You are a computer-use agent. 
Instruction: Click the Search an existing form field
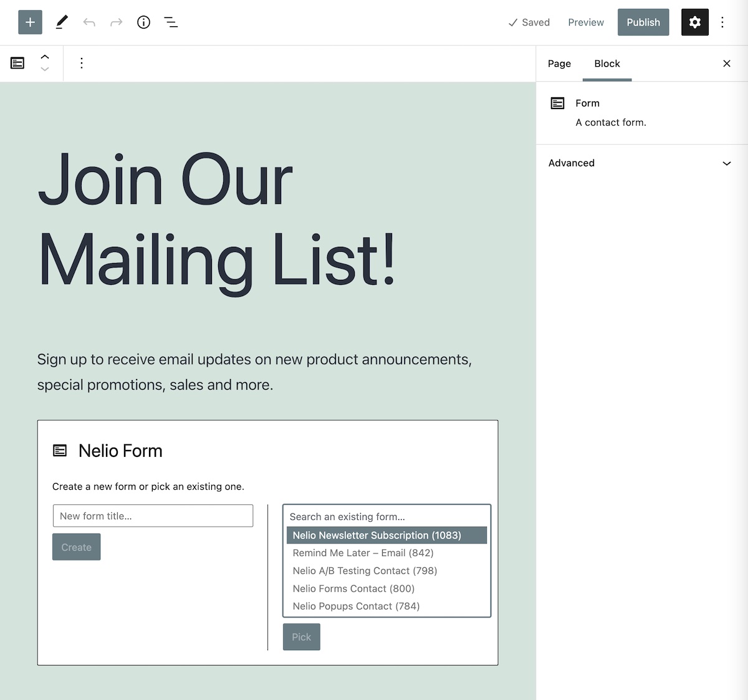(x=386, y=517)
